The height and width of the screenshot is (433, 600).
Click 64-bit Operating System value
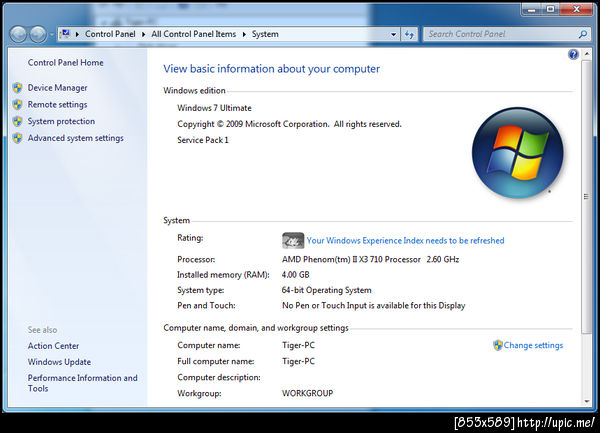[326, 290]
